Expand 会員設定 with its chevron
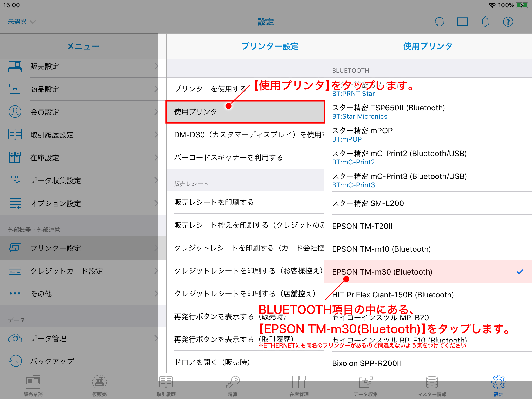 click(x=156, y=112)
